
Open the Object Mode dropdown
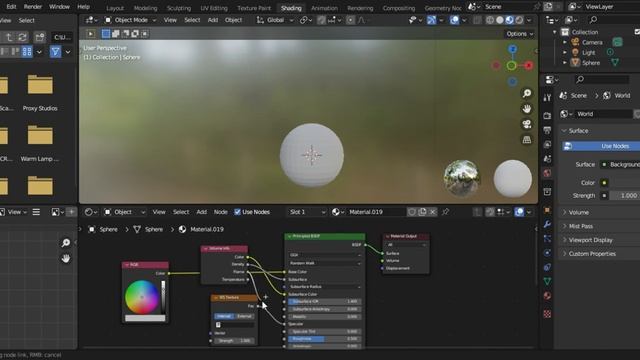[x=131, y=20]
